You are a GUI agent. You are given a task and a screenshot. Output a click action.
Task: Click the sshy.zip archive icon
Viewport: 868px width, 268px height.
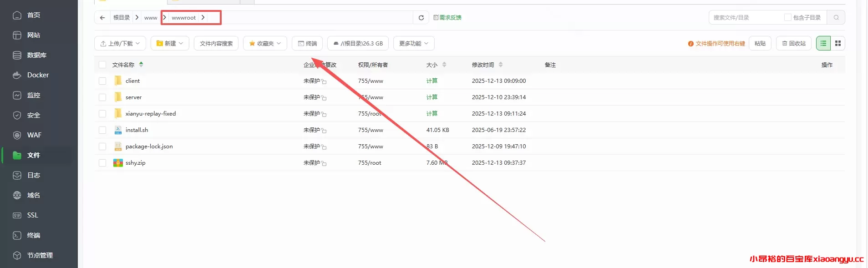[x=118, y=162]
